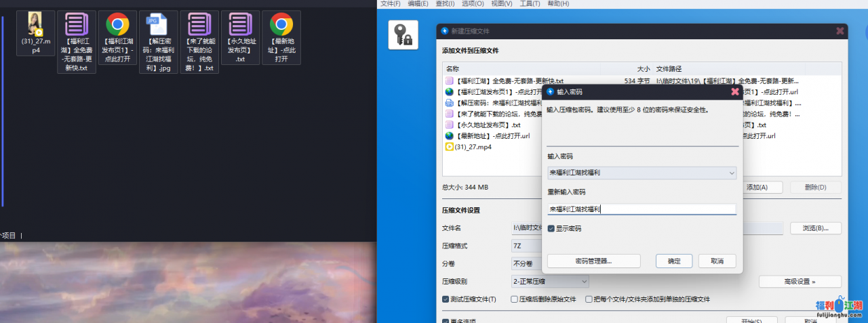Select (31)_27.mp4 in the archive file list
This screenshot has width=868, height=323.
coord(473,147)
